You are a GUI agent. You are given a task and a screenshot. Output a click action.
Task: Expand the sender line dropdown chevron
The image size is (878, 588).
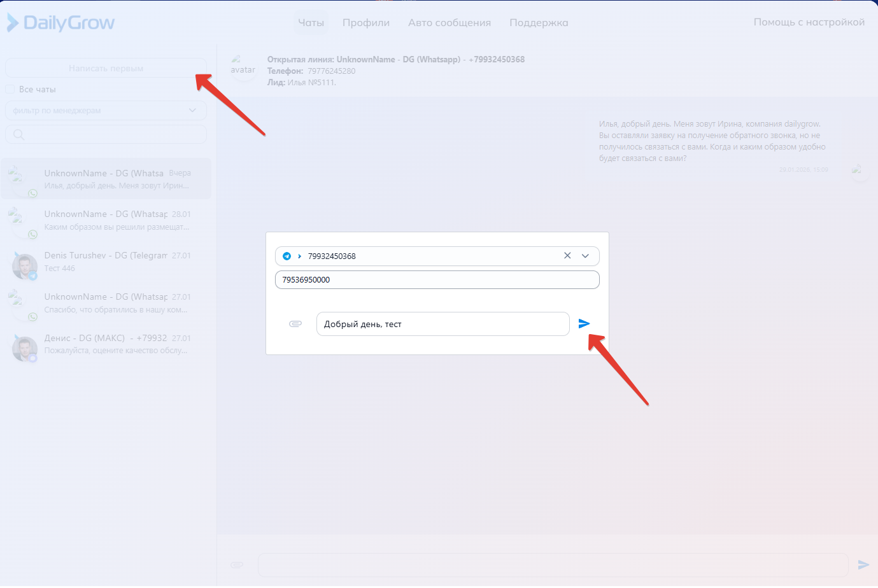[586, 256]
